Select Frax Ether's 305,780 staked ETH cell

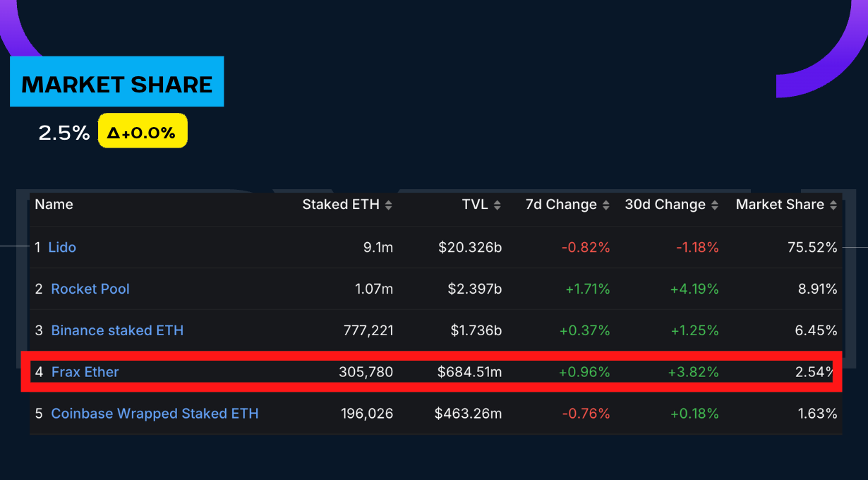click(366, 372)
